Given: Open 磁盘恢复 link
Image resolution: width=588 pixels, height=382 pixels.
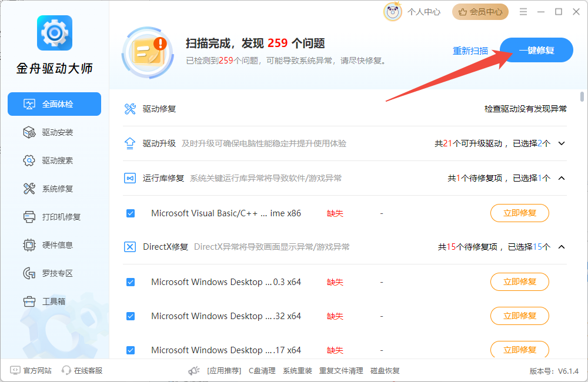Looking at the screenshot, I should [385, 371].
